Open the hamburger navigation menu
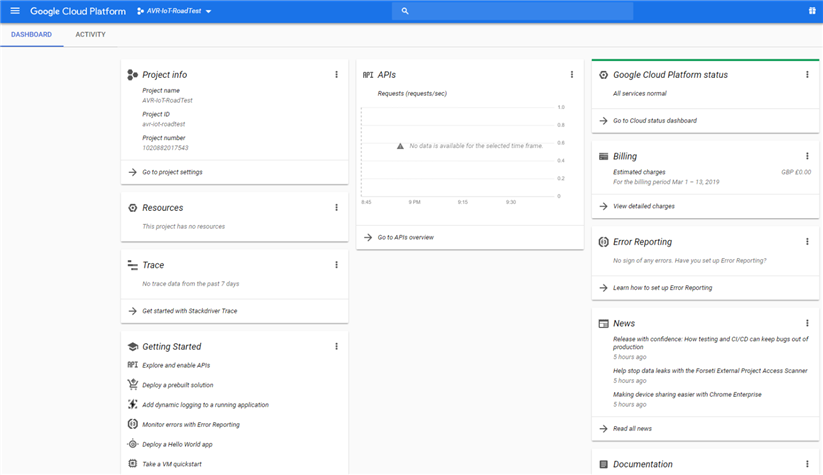This screenshot has width=823, height=475. 14,11
